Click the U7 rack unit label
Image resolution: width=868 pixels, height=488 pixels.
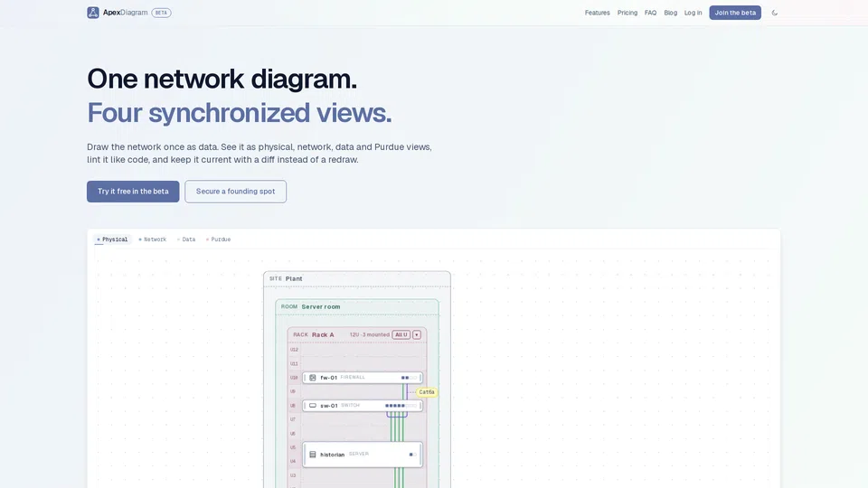click(x=293, y=419)
